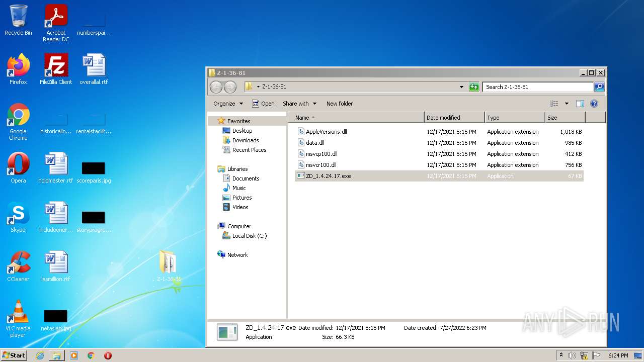Sort by the Size column header
644x362 pixels.
(565, 118)
